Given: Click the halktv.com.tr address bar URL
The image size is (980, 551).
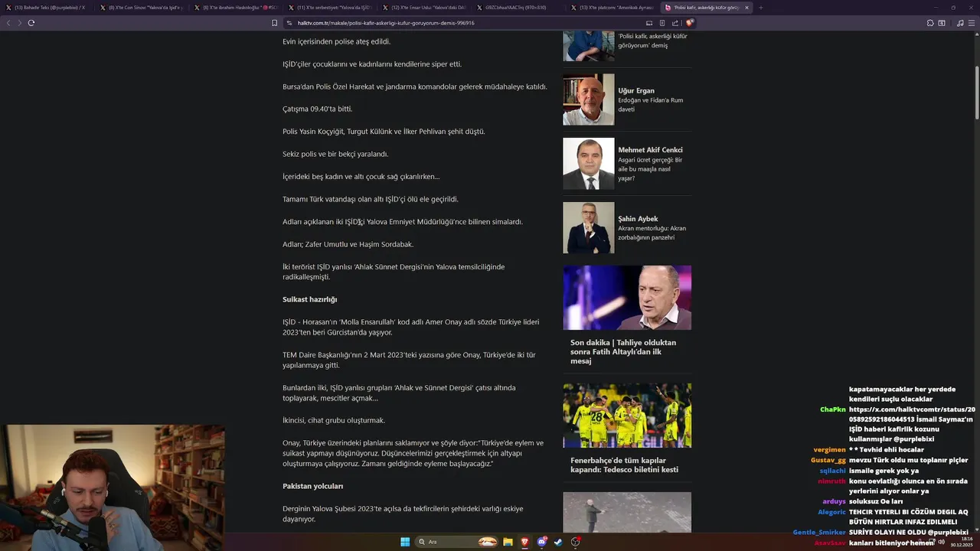Looking at the screenshot, I should pos(386,23).
